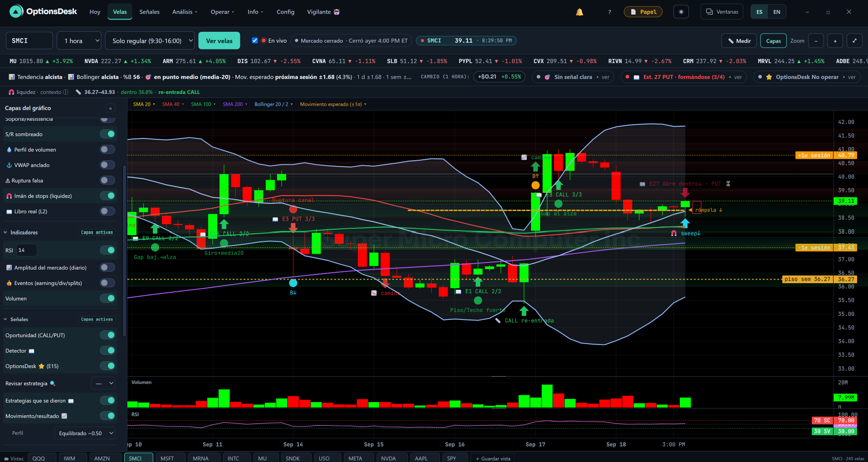Click the CALL re-entrada green arrow marker
This screenshot has width=868, height=462.
tap(524, 311)
